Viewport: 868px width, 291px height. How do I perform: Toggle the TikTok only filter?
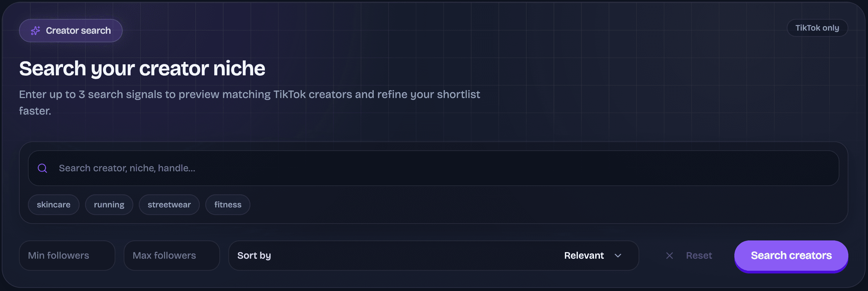tap(817, 28)
